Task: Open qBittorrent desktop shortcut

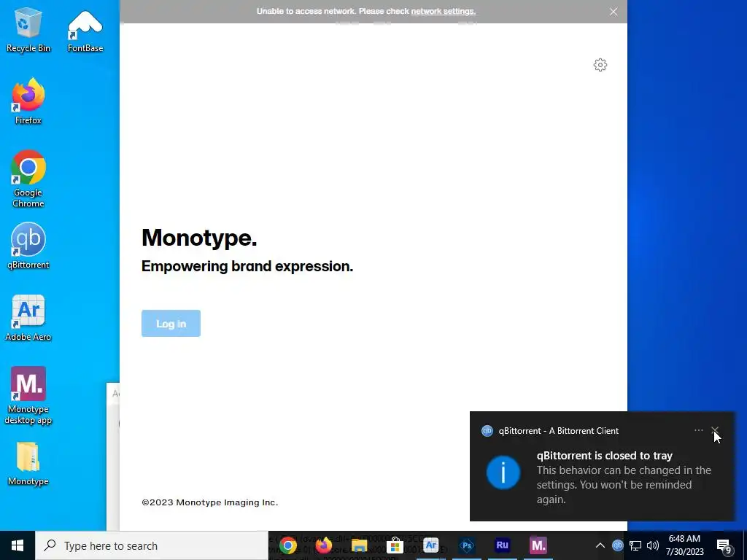Action: pyautogui.click(x=28, y=246)
